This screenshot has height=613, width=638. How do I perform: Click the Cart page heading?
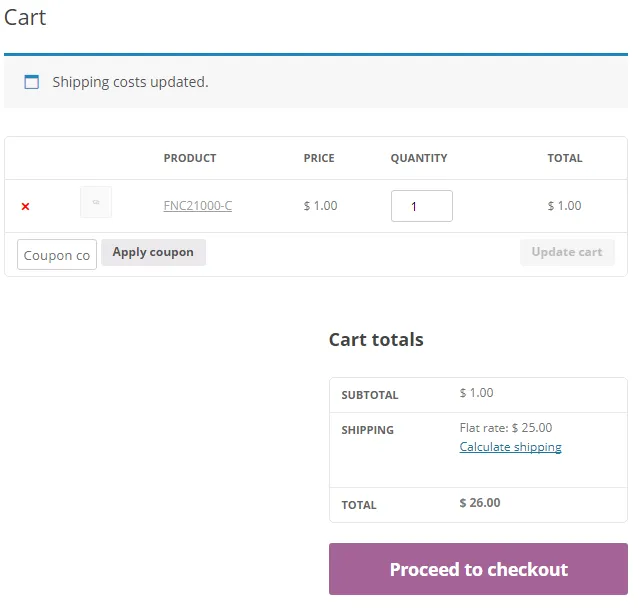(x=25, y=18)
